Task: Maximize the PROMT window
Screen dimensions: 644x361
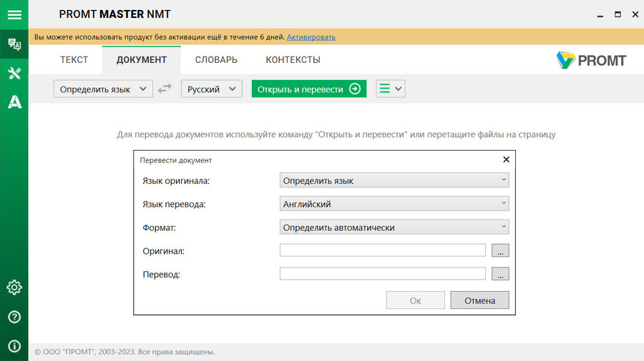Action: (618, 14)
